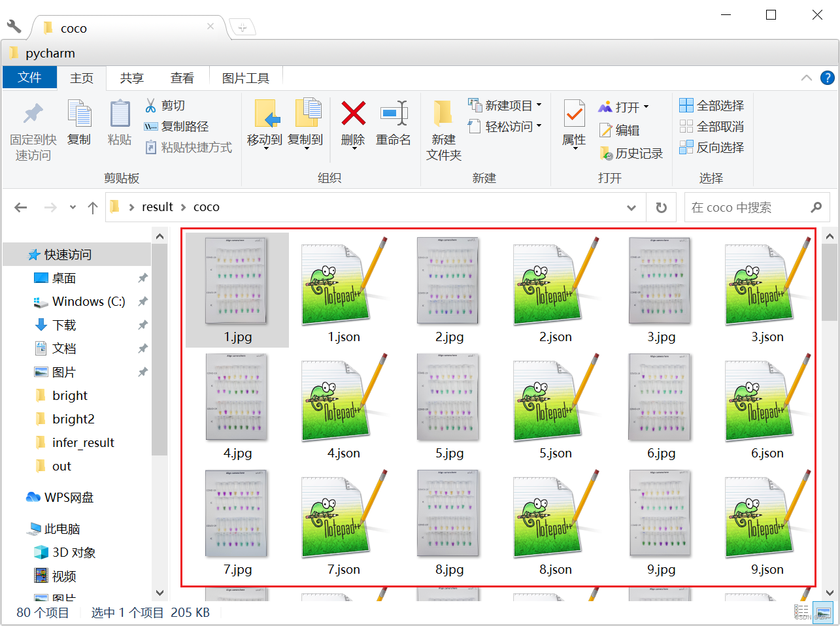This screenshot has height=626, width=840.
Task: Close the coco tab
Action: [210, 26]
